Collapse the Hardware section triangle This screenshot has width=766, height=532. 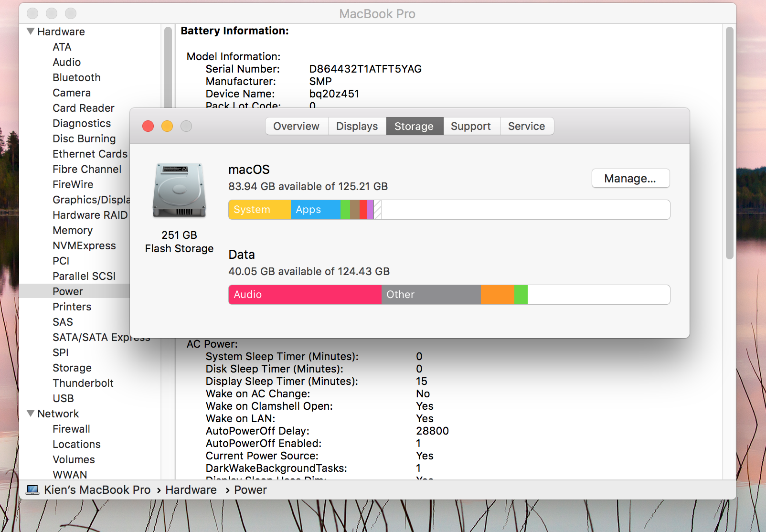click(31, 32)
